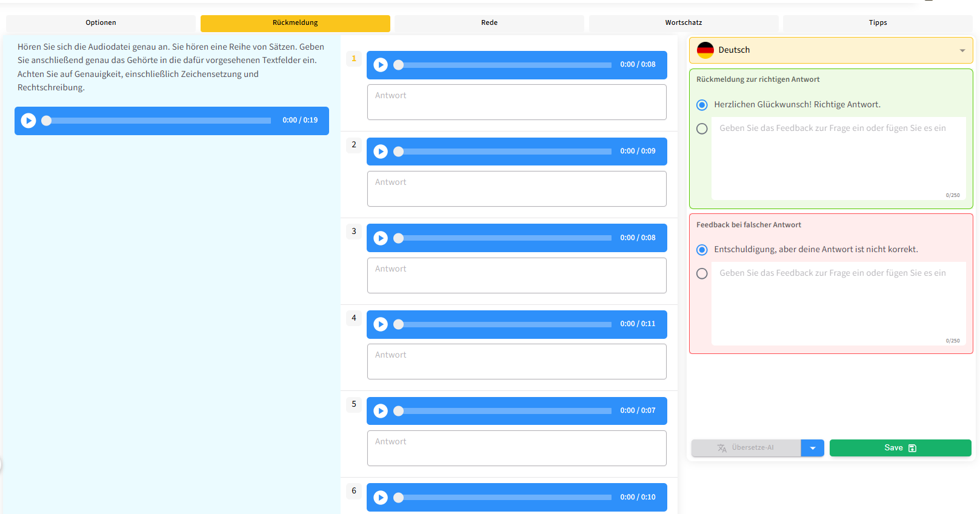Open the Deutsch language dropdown
Image resolution: width=980 pixels, height=514 pixels.
tap(962, 50)
